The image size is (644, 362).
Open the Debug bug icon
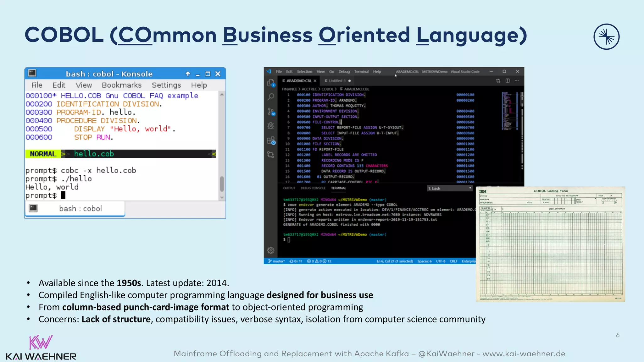271,126
